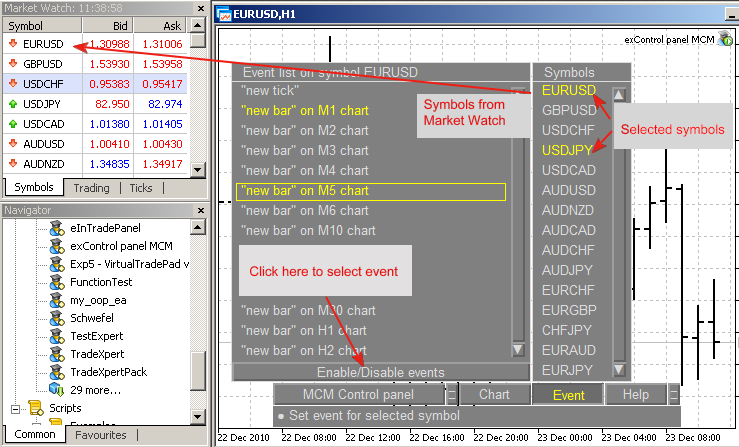Open Help tab of MCM panel
This screenshot has width=739, height=447.
[636, 394]
